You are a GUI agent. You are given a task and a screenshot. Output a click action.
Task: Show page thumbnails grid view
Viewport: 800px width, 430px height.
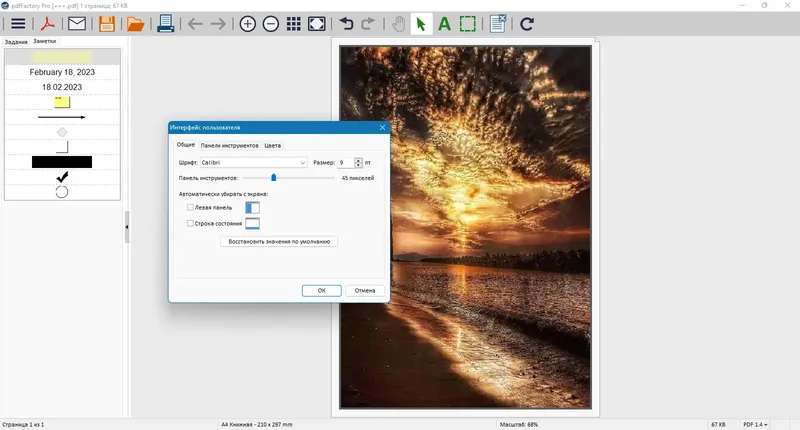coord(293,24)
